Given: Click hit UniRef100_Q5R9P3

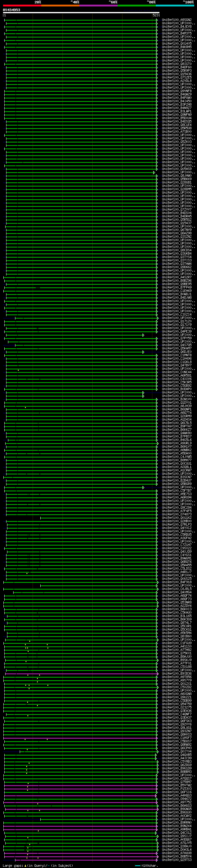Looking at the screenshot, I should coord(177,71).
